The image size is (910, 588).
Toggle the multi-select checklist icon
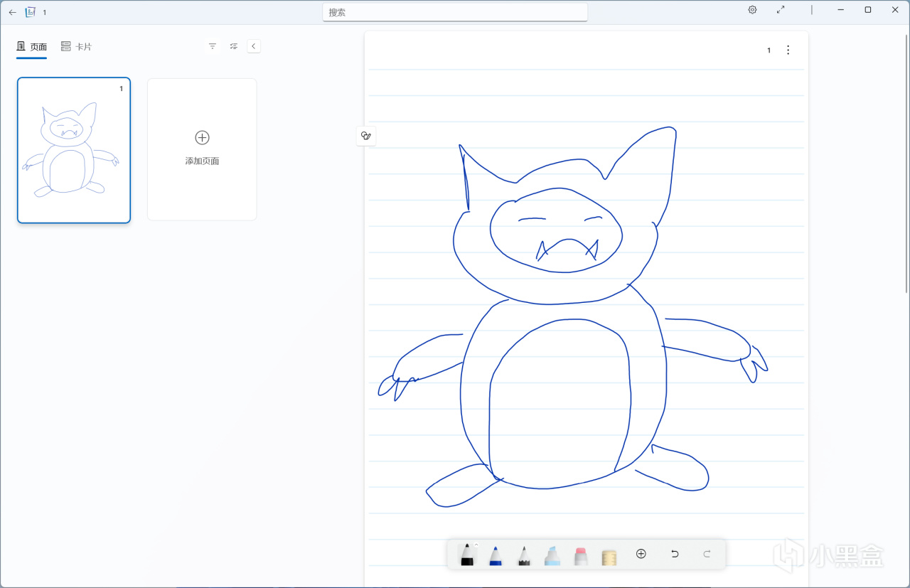[x=234, y=46]
